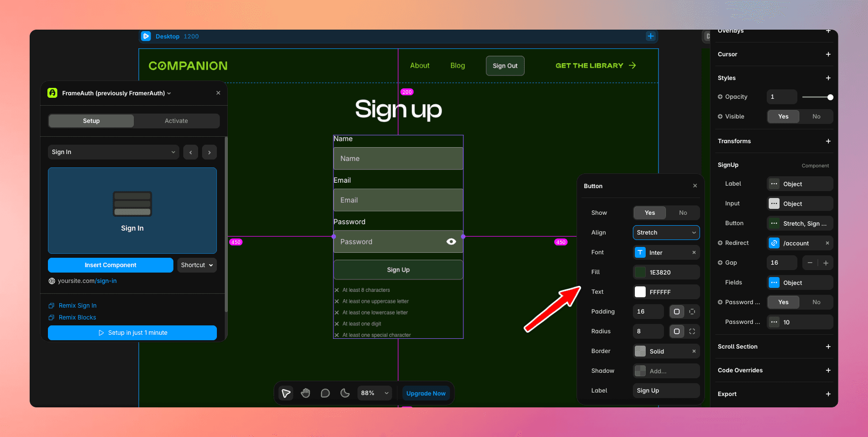Set the Password option to No
Viewport: 868px width, 437px height.
pos(816,302)
